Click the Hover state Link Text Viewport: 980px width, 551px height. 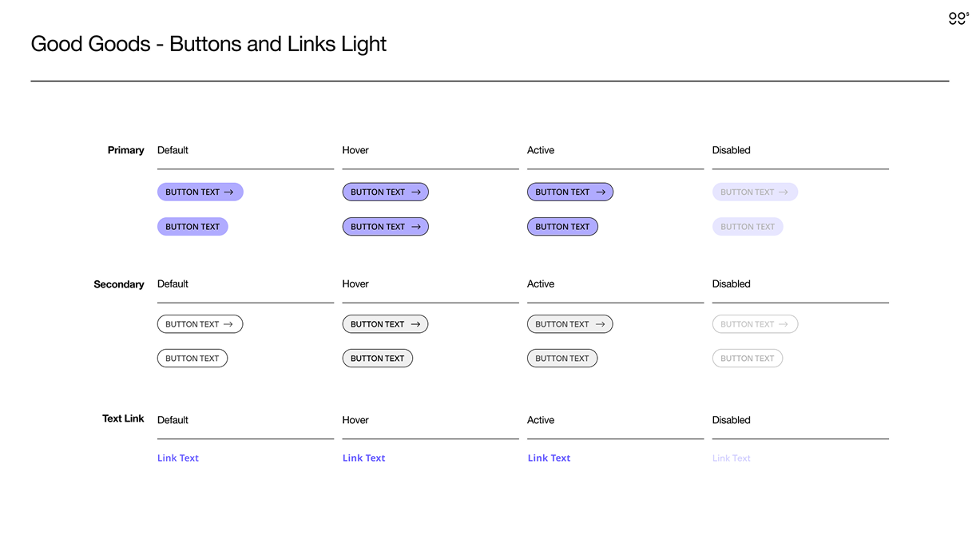click(x=364, y=458)
